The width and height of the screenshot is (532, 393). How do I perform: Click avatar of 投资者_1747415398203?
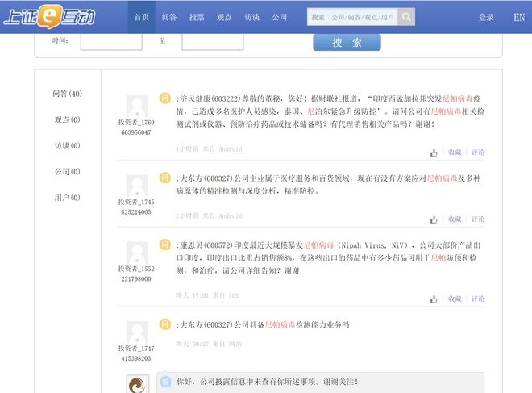click(x=137, y=332)
